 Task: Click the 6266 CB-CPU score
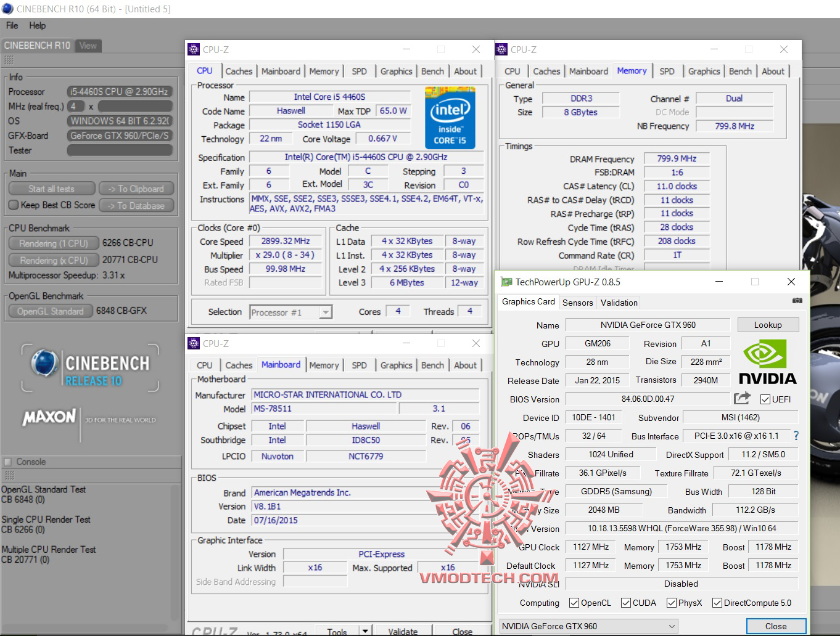tap(128, 243)
